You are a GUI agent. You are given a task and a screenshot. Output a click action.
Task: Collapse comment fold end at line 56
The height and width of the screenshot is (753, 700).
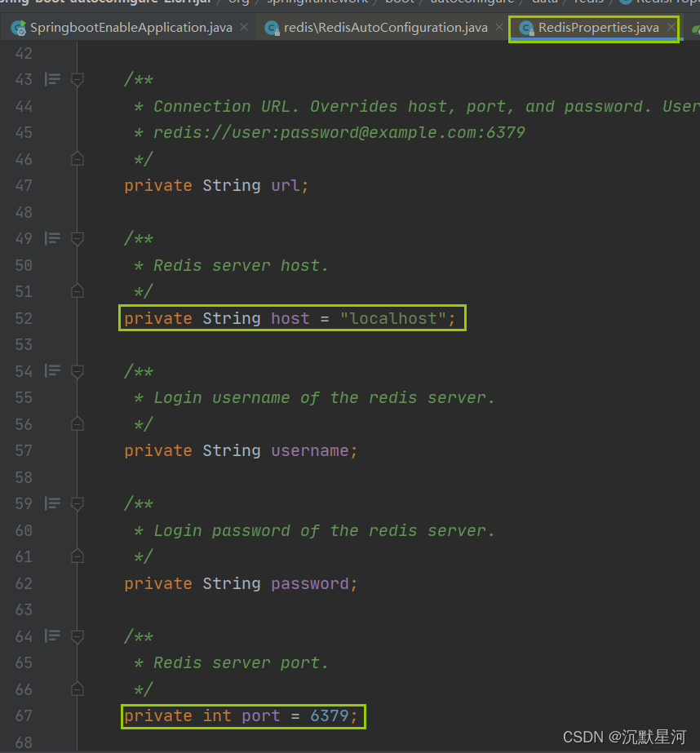click(78, 423)
